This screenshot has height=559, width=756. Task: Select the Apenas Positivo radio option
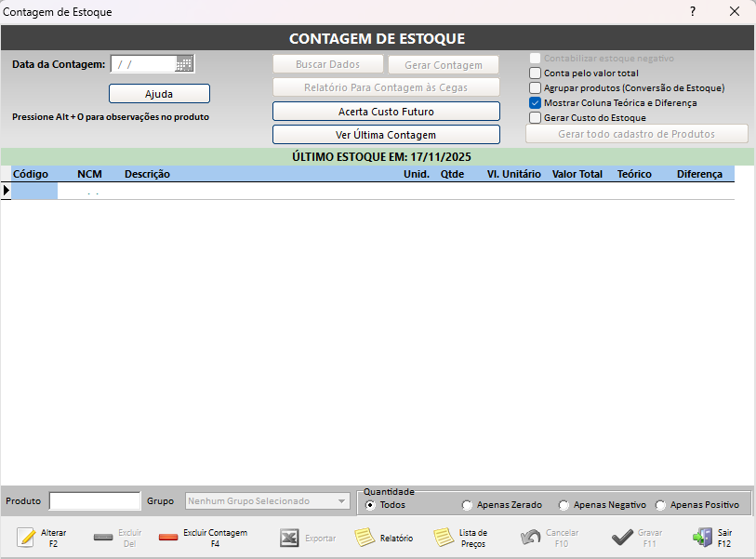(660, 505)
